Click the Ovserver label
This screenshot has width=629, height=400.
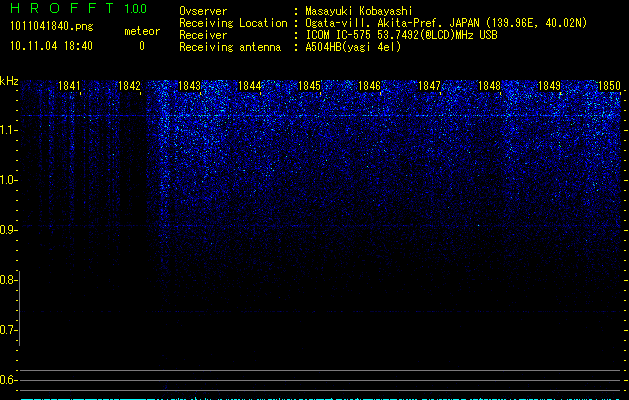(203, 11)
